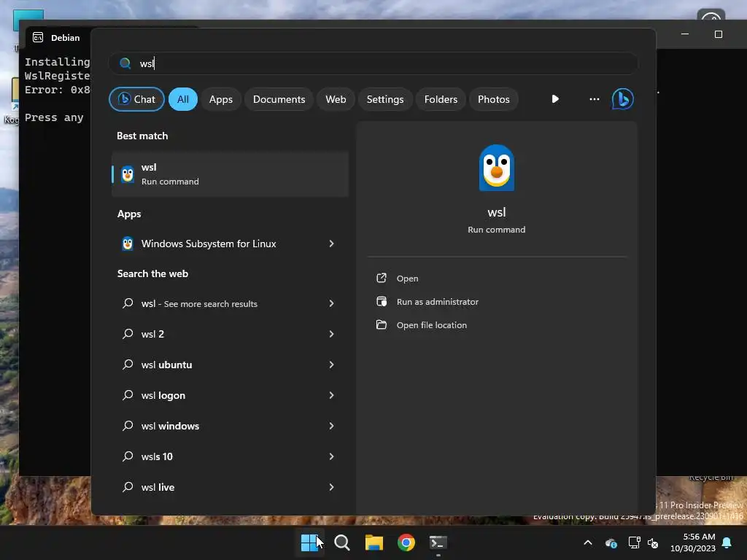Expand the 'wsl 2' suggestion arrow

tap(331, 334)
